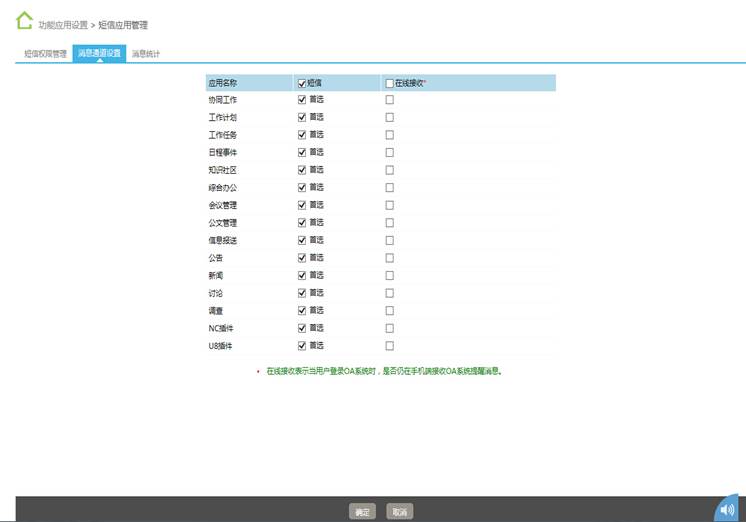Uncheck 短信 首选 for 新闻
The height and width of the screenshot is (522, 746).
[x=302, y=275]
